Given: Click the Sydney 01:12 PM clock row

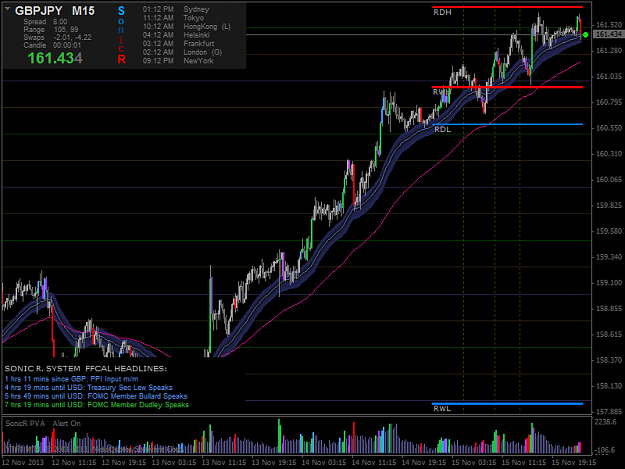Looking at the screenshot, I should (x=176, y=9).
